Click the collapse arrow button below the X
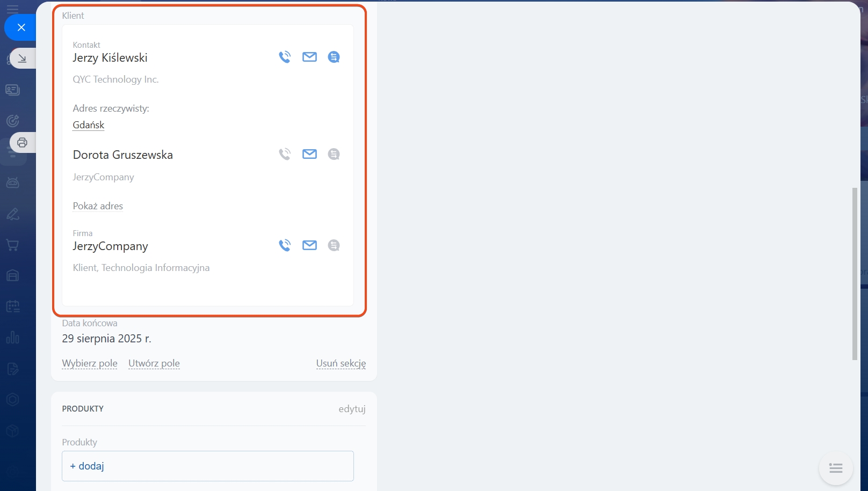This screenshot has width=868, height=491. [x=23, y=58]
